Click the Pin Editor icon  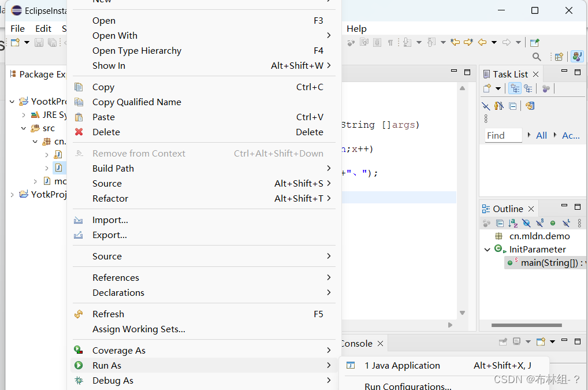click(x=535, y=42)
